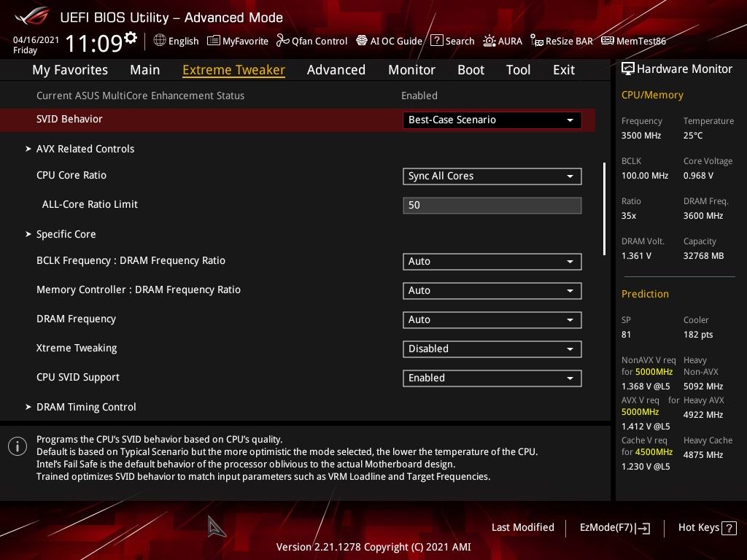Click the DRAM Frequency label
This screenshot has width=747, height=560.
(x=76, y=319)
